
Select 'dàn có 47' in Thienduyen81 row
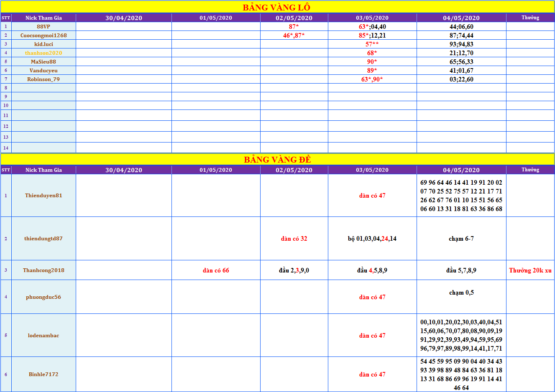[372, 195]
